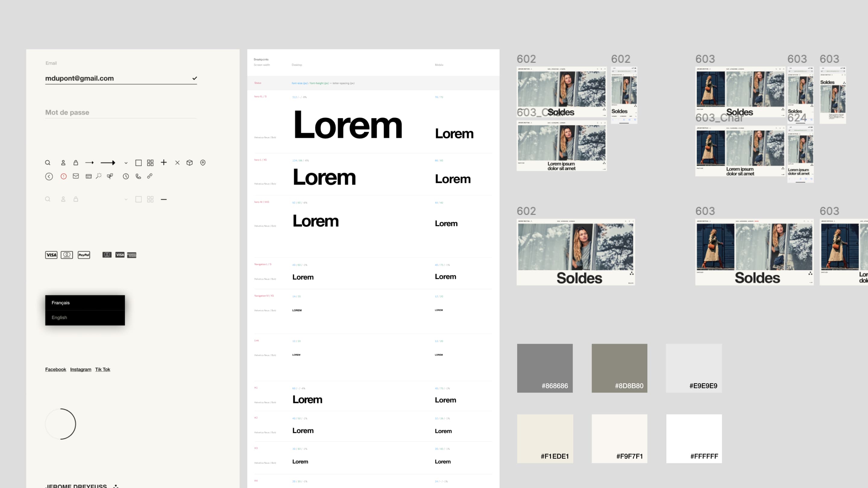Screen dimensions: 868x488
Task: Select Français in the language menu
Action: (60, 302)
